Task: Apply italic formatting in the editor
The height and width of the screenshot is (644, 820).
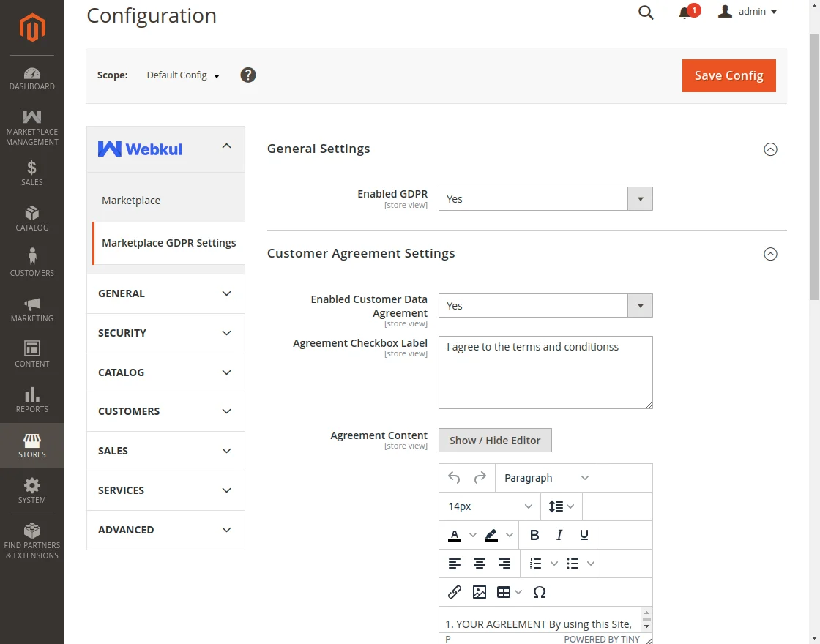Action: click(x=559, y=535)
